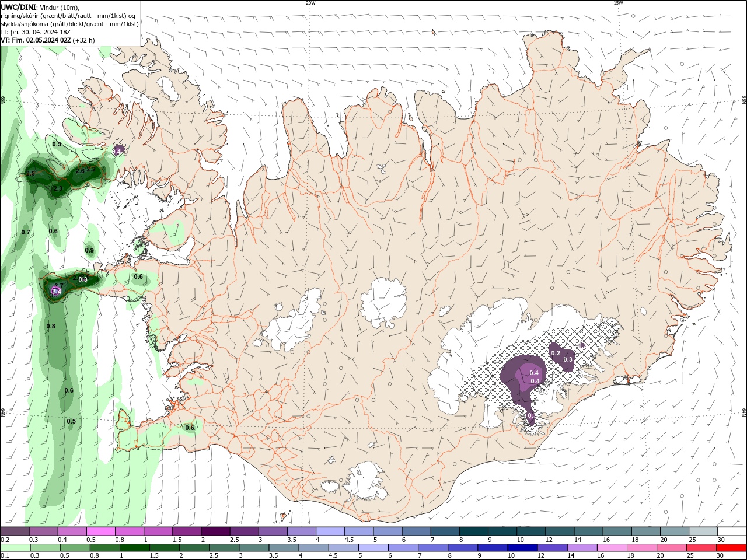Click the 'slydda/snjókoma' legend description line

click(69, 24)
